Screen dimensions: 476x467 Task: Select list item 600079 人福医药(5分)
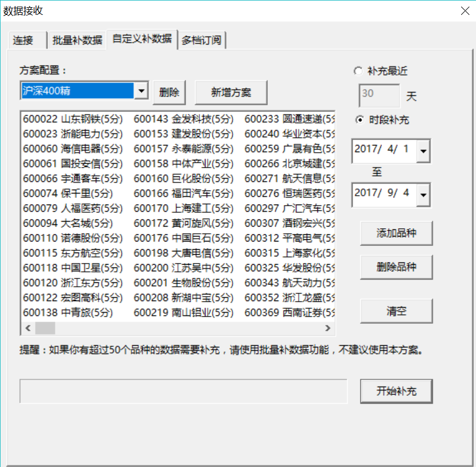[73, 208]
